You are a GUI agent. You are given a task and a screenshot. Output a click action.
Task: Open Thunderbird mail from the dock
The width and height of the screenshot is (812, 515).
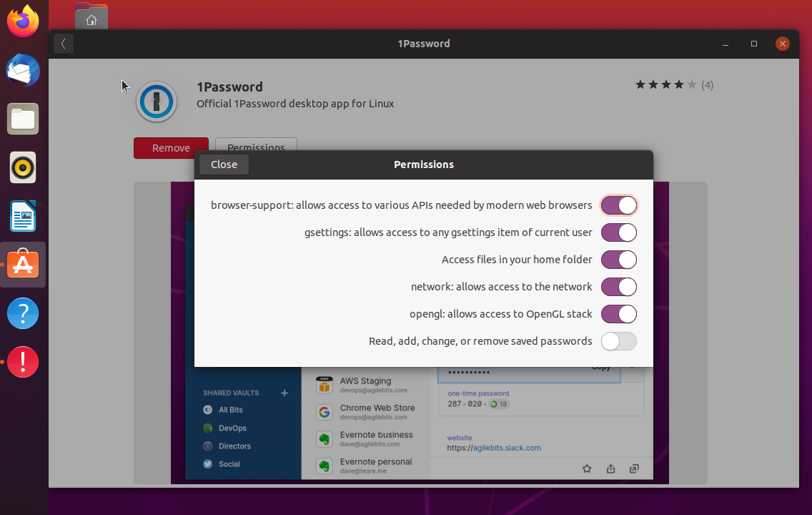[x=23, y=71]
